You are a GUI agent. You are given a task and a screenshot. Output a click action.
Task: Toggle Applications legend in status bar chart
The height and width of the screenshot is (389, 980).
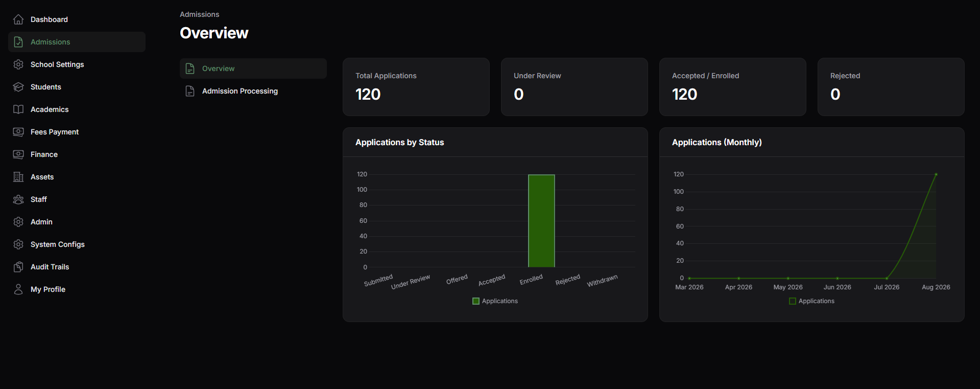[x=495, y=301]
